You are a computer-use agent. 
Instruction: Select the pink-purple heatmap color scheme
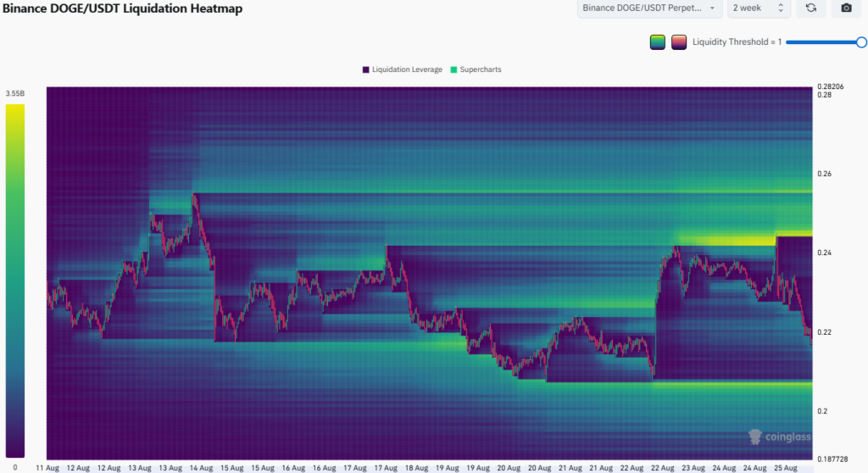(x=679, y=42)
